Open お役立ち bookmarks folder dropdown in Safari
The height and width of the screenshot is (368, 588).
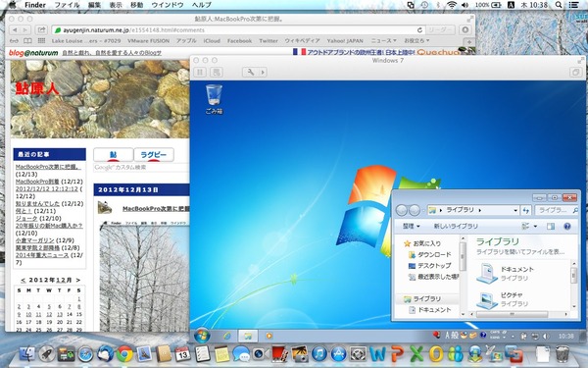point(416,40)
